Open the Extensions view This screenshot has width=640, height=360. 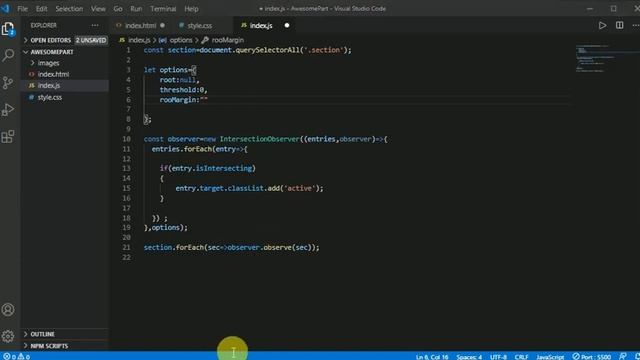click(x=8, y=137)
